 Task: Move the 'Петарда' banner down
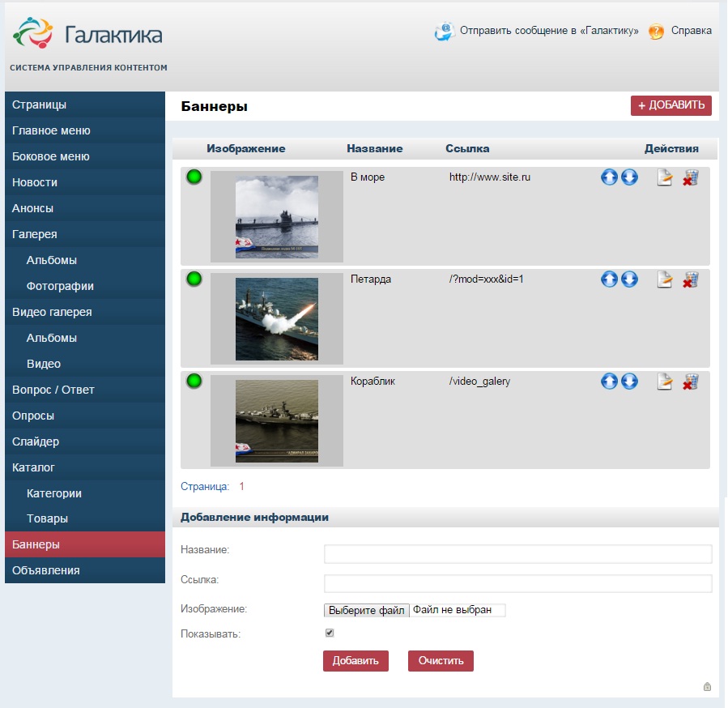pos(629,279)
